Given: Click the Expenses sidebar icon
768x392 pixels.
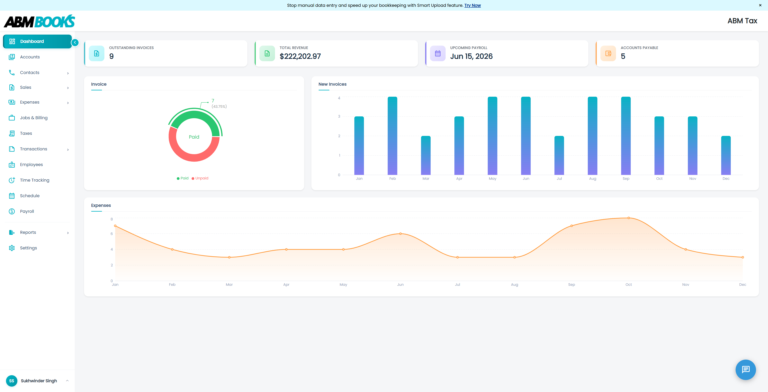Looking at the screenshot, I should coord(12,102).
